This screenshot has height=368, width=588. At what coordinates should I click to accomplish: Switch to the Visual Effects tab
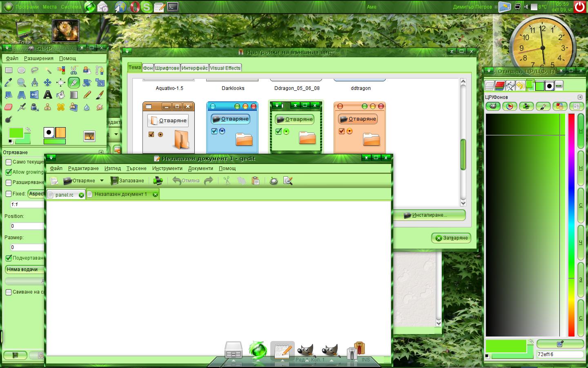(x=225, y=68)
